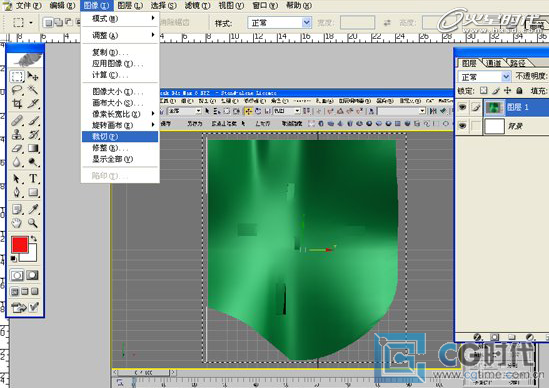Select the Zoom magnifier tool
The width and height of the screenshot is (549, 388).
(x=33, y=223)
